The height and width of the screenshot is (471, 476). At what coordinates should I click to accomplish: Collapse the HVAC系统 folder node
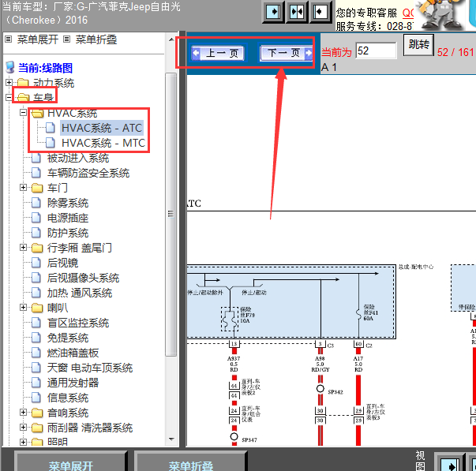coord(23,112)
